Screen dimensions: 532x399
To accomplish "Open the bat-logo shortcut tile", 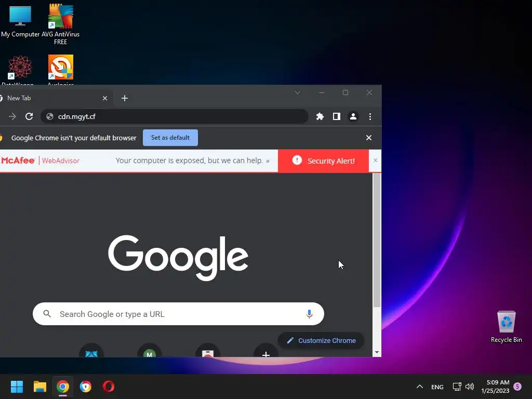I will click(91, 352).
